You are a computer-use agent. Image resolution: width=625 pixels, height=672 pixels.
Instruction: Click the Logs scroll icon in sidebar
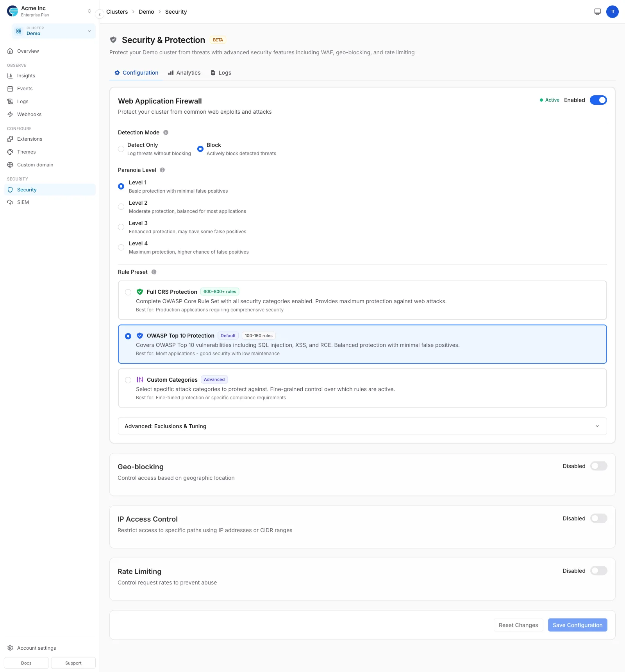(x=10, y=102)
